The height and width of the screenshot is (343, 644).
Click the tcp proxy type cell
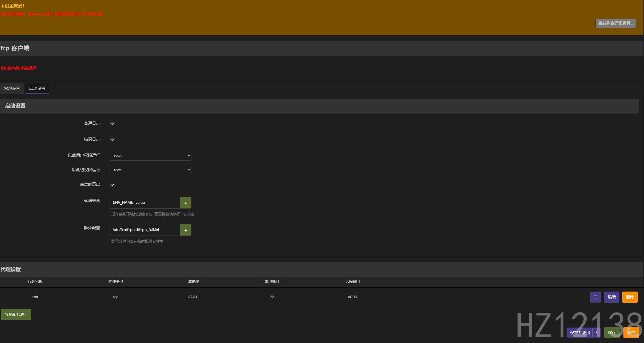pos(116,297)
